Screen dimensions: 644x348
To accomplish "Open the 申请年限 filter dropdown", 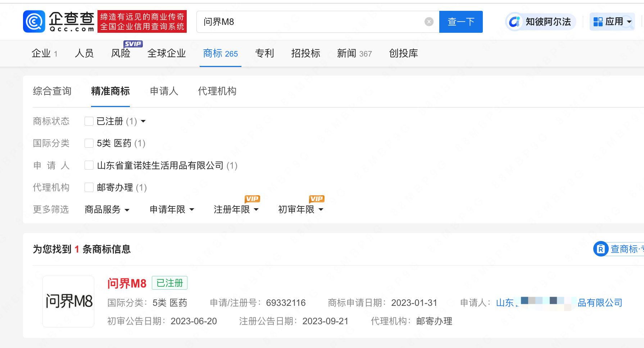I will click(x=172, y=209).
